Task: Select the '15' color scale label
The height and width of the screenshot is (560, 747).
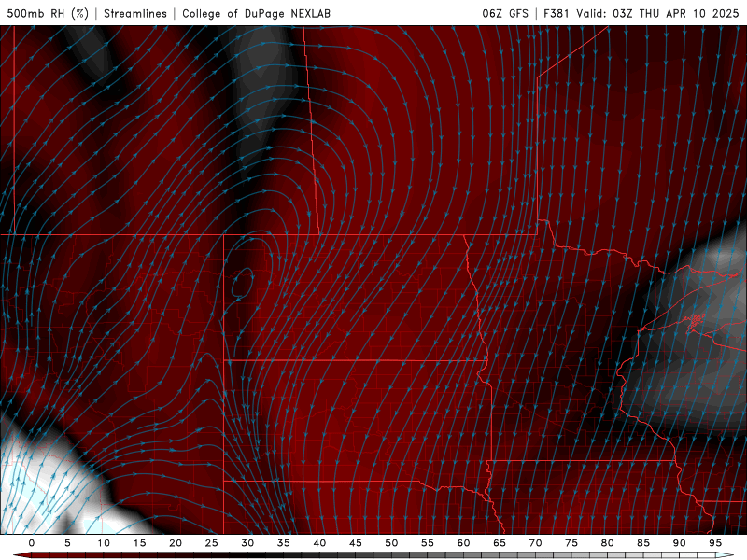Action: click(139, 543)
